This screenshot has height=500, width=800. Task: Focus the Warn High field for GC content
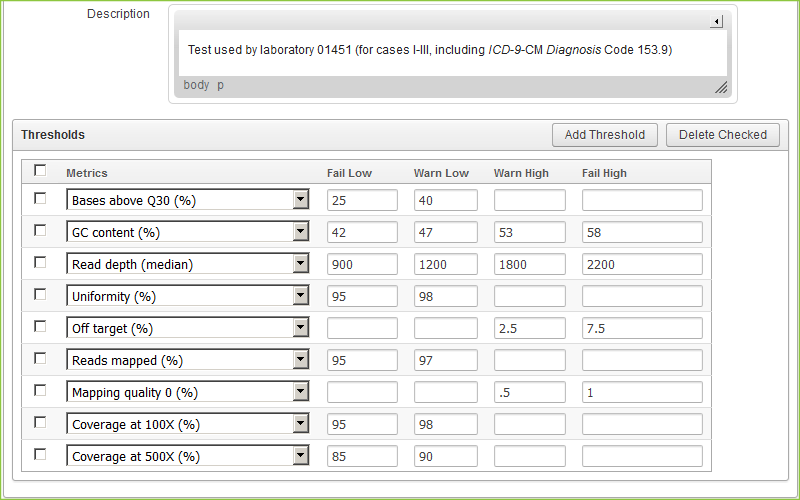click(529, 232)
